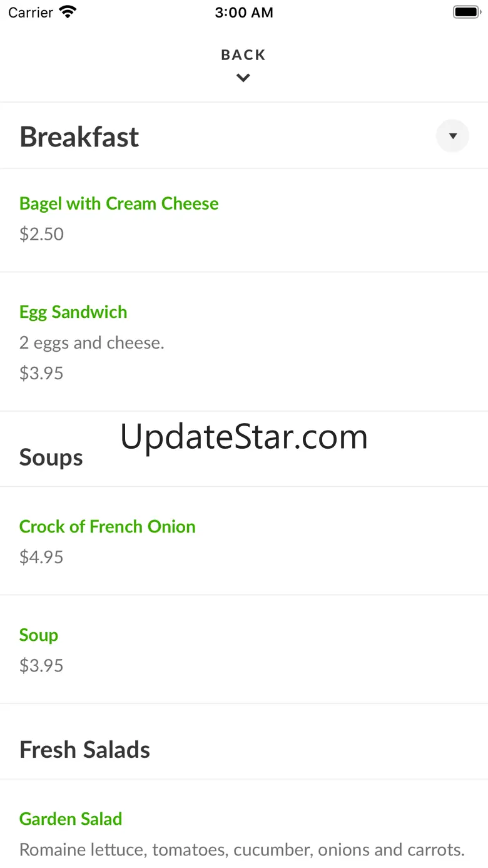488x868 pixels.
Task: Tap the Soups section header
Action: [x=51, y=457]
